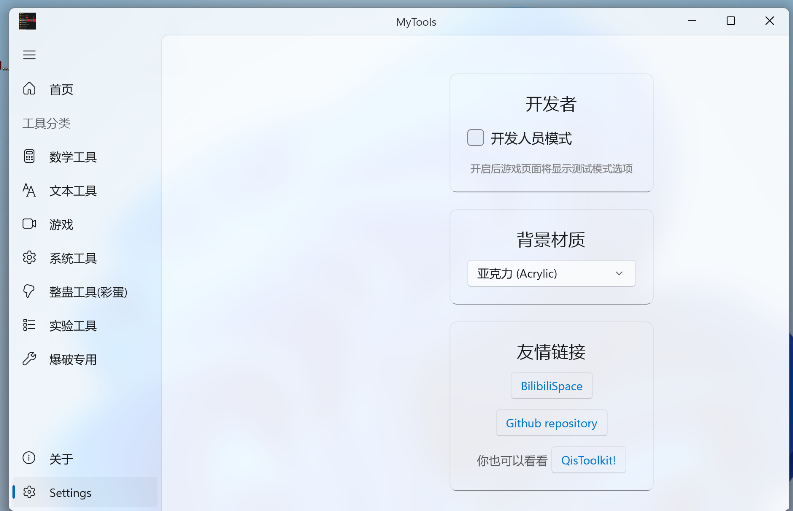This screenshot has height=511, width=793.
Task: Enable the 开发人员模式 checkbox
Action: click(475, 138)
